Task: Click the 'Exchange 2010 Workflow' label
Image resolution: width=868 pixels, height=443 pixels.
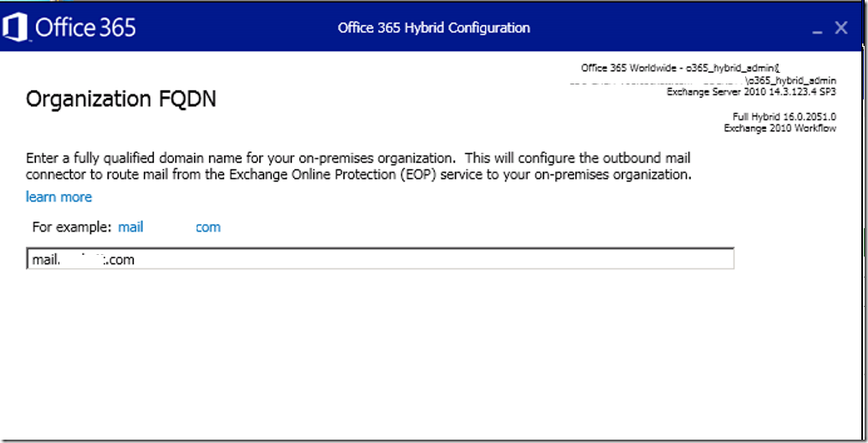Action: tap(780, 129)
